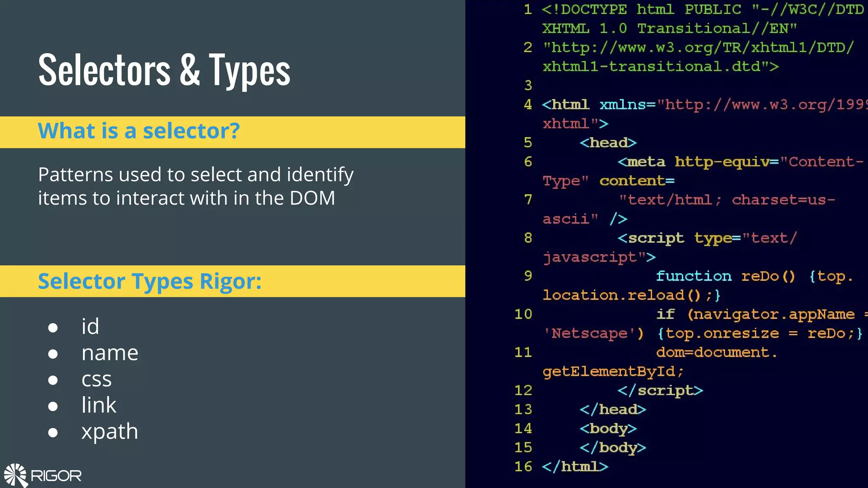
Task: Click the closing </script> tag on line 12
Action: tap(660, 391)
